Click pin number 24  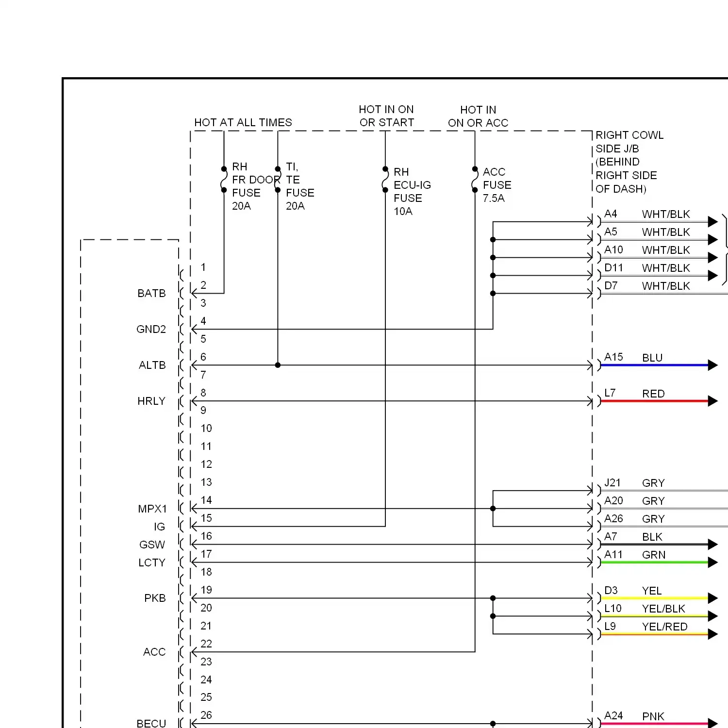[206, 679]
